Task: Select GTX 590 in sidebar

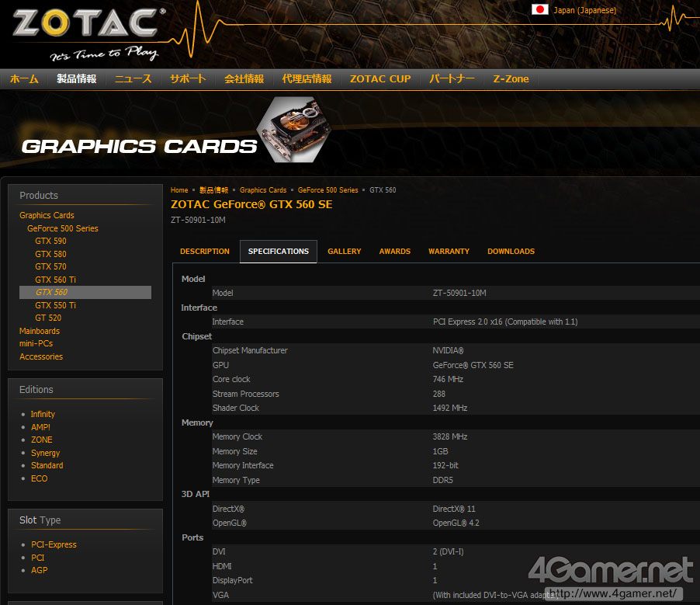Action: tap(50, 241)
